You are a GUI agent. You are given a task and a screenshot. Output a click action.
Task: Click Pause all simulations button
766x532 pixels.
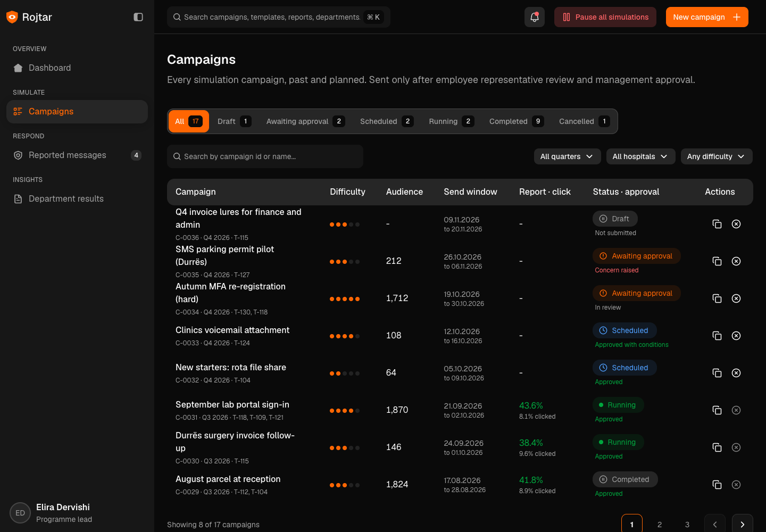[605, 17]
